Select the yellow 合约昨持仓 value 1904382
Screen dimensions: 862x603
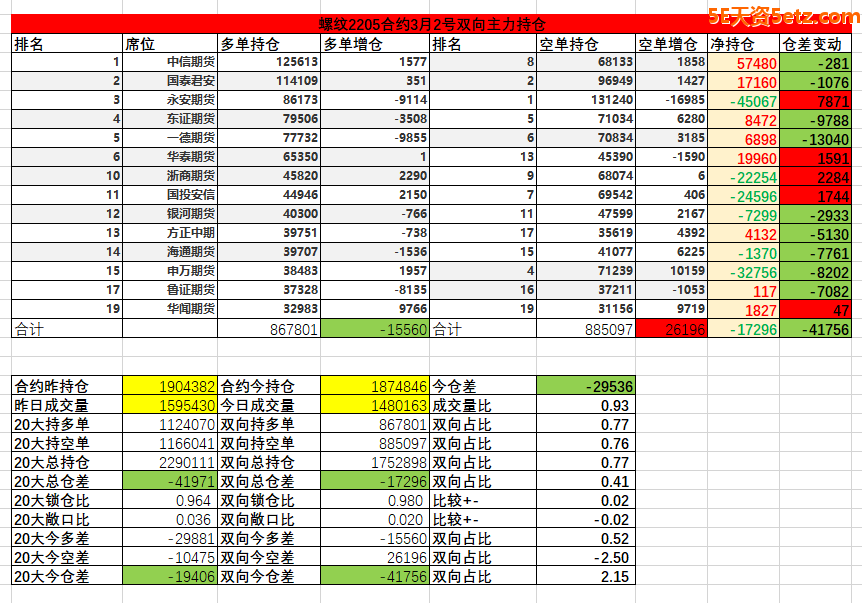pyautogui.click(x=169, y=386)
